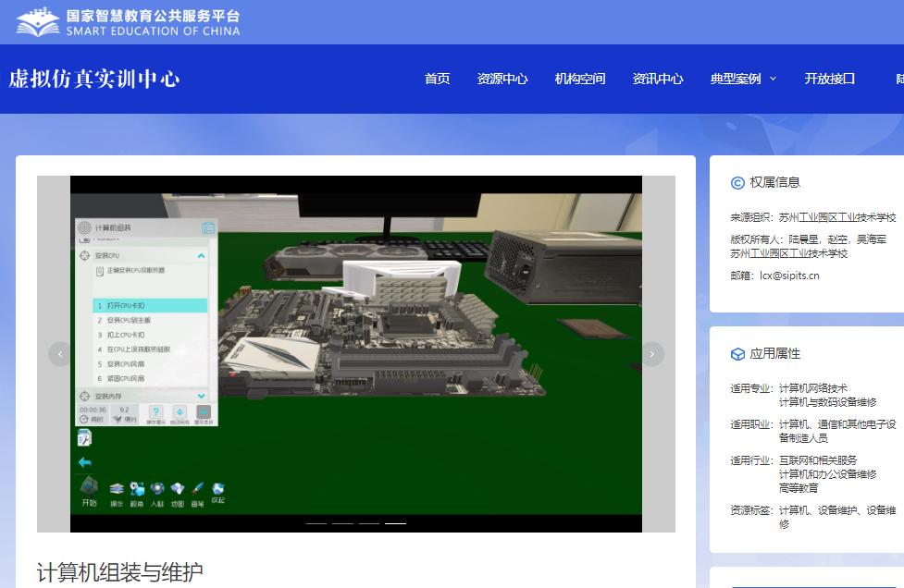Click the 开放接口 navigation link
The image size is (904, 588).
(829, 79)
